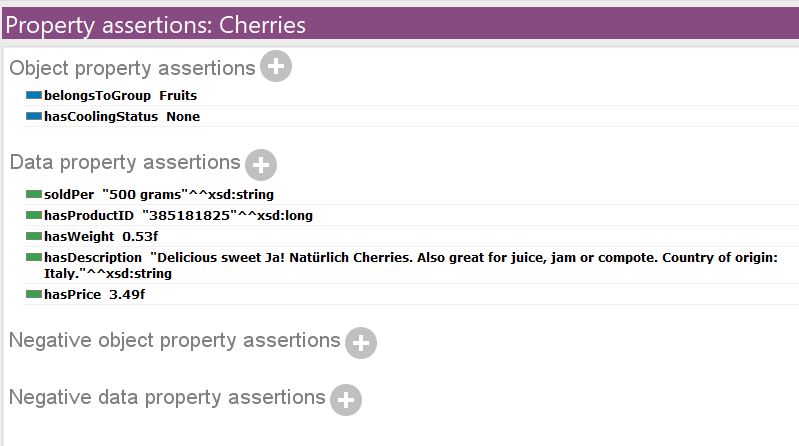The image size is (799, 446).
Task: Click the Property assertions: Cherries header
Action: (401, 24)
